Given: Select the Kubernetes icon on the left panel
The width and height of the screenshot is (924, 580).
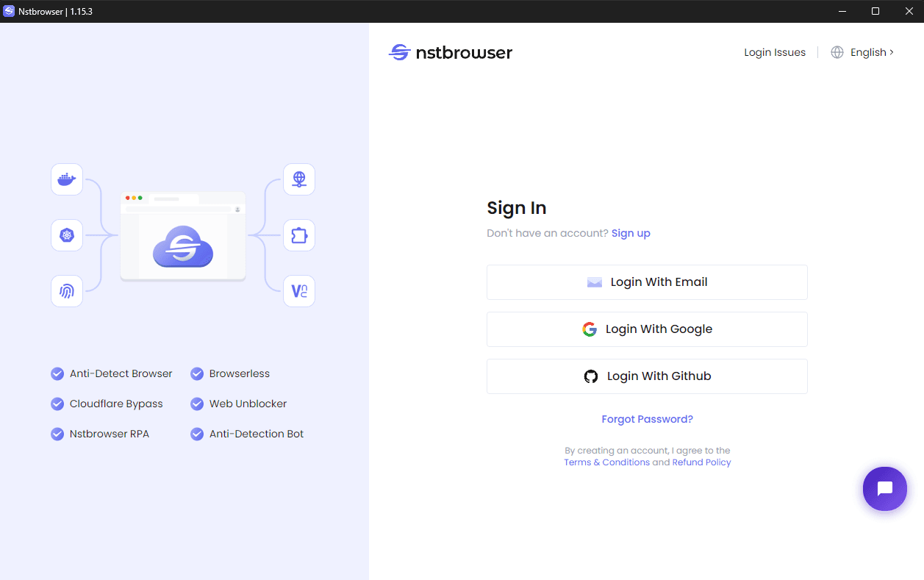Looking at the screenshot, I should 67,234.
